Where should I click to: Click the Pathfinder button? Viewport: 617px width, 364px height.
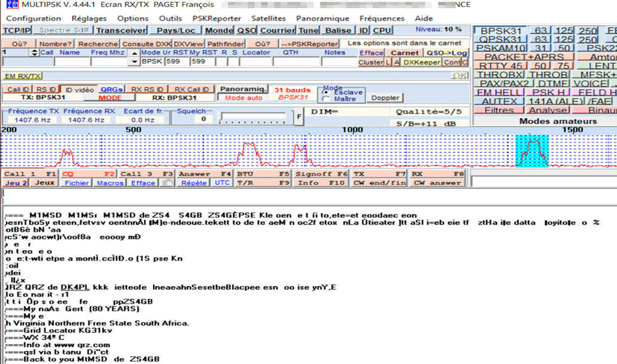226,44
